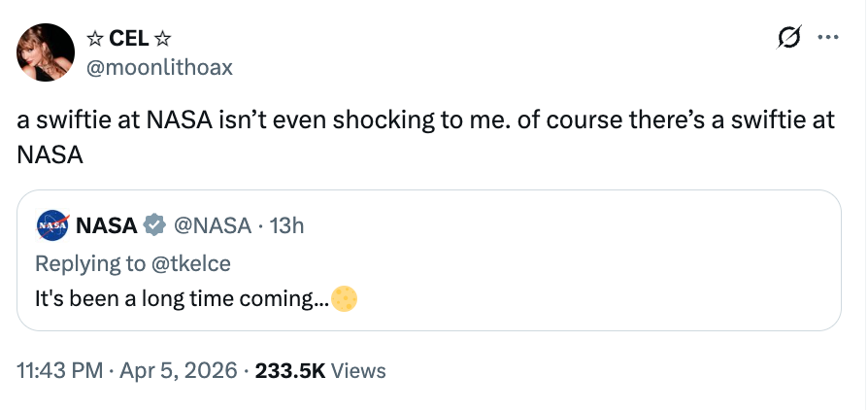The height and width of the screenshot is (410, 868).
Task: Open the ☆ CEL ☆ display name
Action: [x=129, y=39]
